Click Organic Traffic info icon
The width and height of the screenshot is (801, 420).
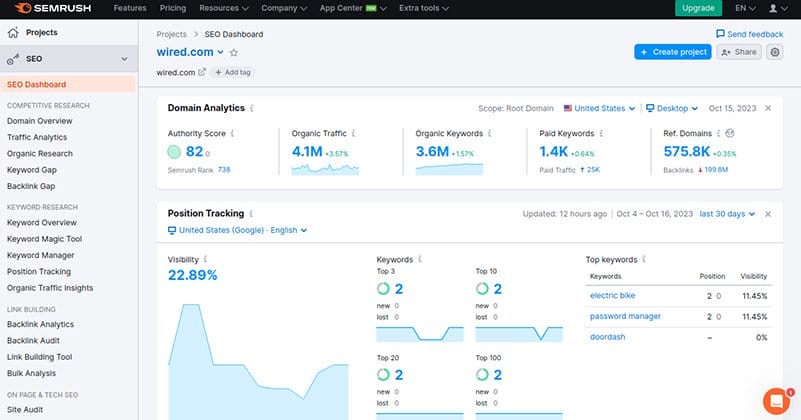[354, 133]
